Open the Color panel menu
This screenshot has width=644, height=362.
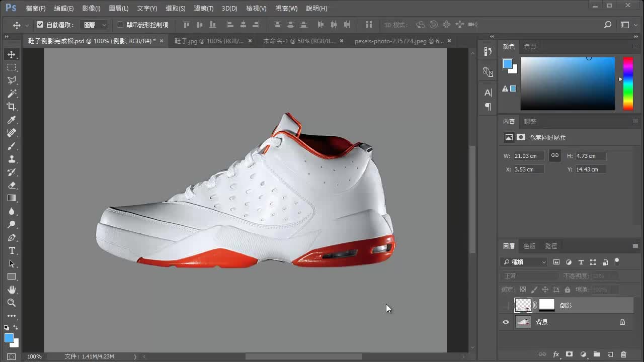click(635, 46)
